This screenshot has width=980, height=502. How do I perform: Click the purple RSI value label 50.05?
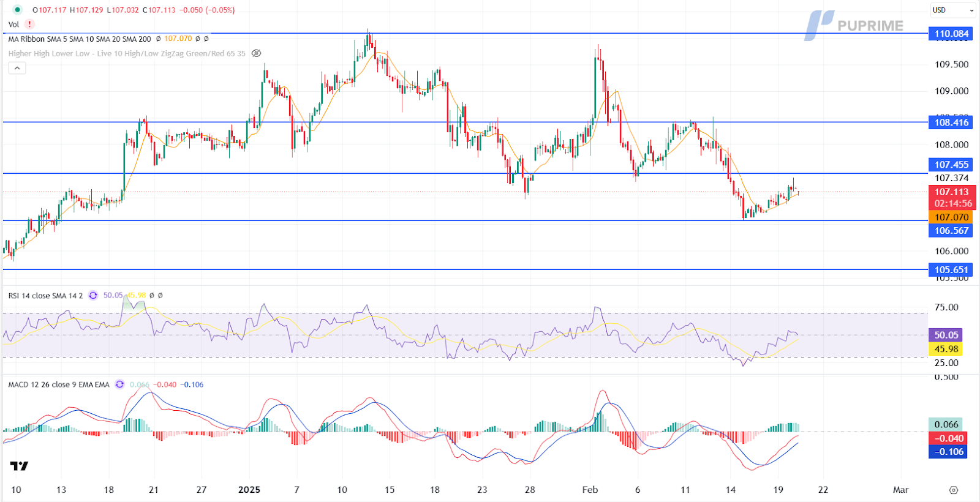click(946, 335)
